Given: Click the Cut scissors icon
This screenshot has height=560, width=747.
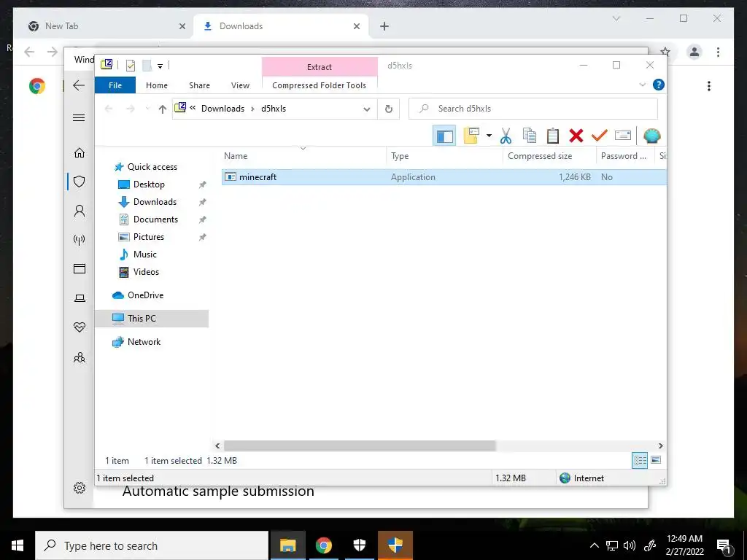Looking at the screenshot, I should tap(506, 136).
